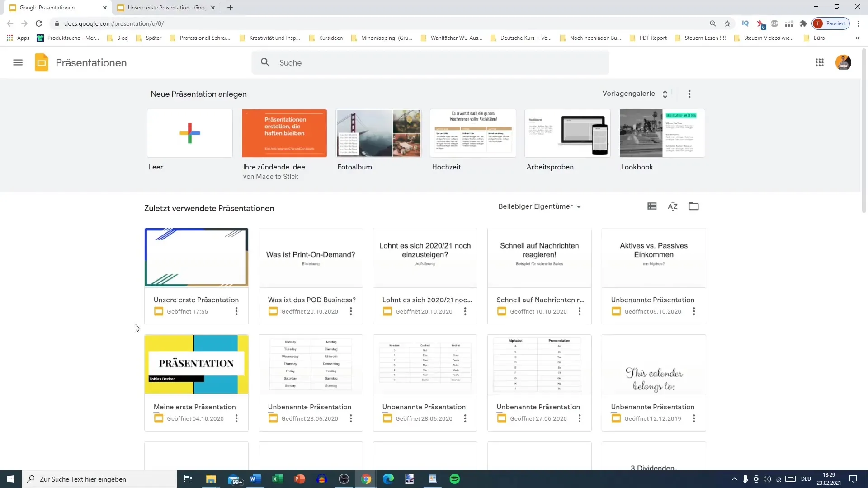Open Windows Task View
The image size is (868, 488).
click(x=188, y=479)
